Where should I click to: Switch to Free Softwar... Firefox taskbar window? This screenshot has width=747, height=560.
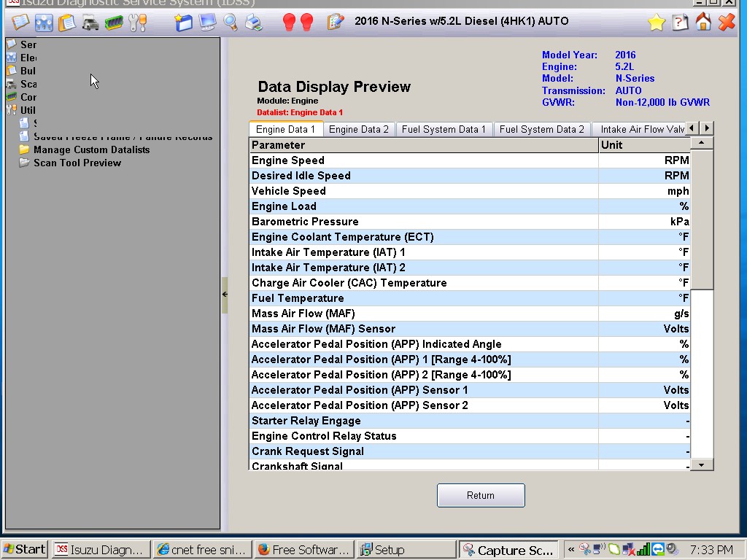304,550
